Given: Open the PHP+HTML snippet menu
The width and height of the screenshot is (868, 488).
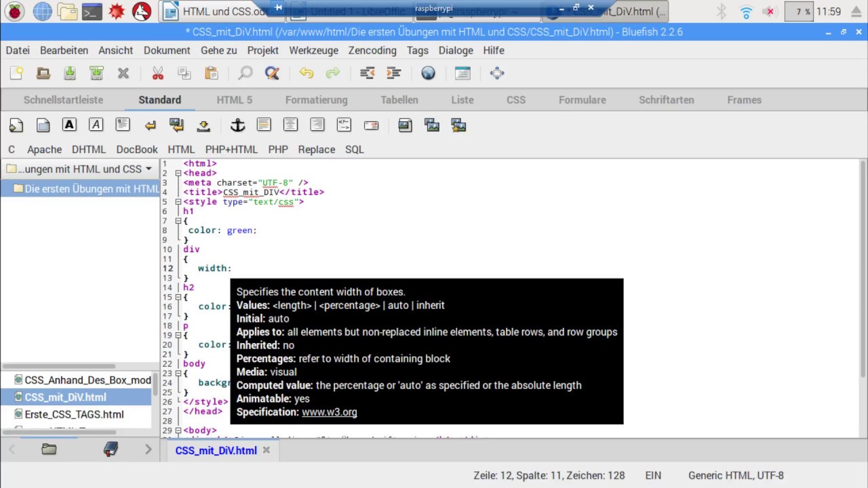Looking at the screenshot, I should (231, 149).
